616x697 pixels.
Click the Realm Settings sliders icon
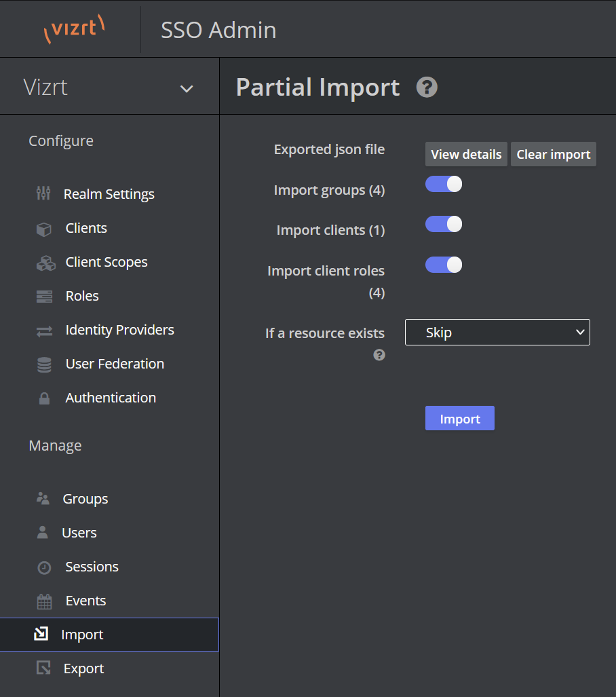pyautogui.click(x=43, y=194)
